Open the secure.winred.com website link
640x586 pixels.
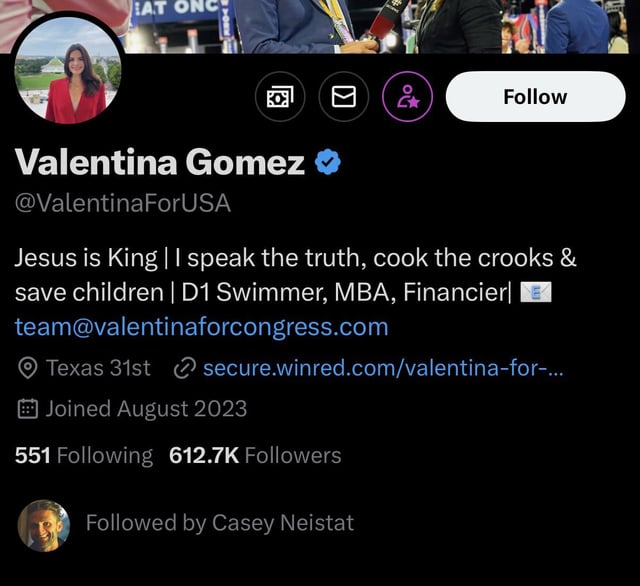383,368
